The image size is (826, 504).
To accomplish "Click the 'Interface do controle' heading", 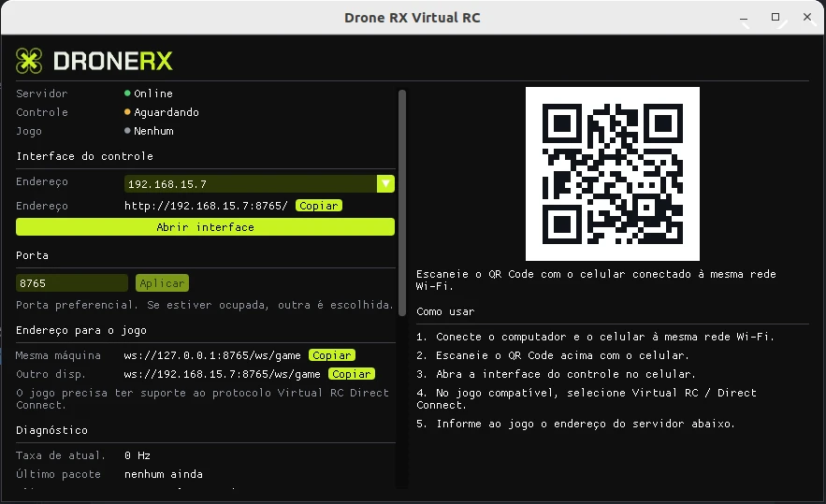I will point(85,156).
